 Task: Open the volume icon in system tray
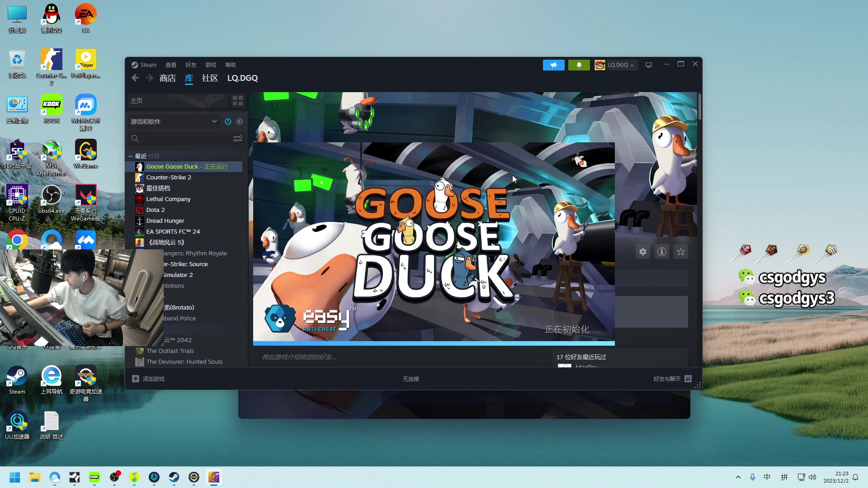click(812, 477)
